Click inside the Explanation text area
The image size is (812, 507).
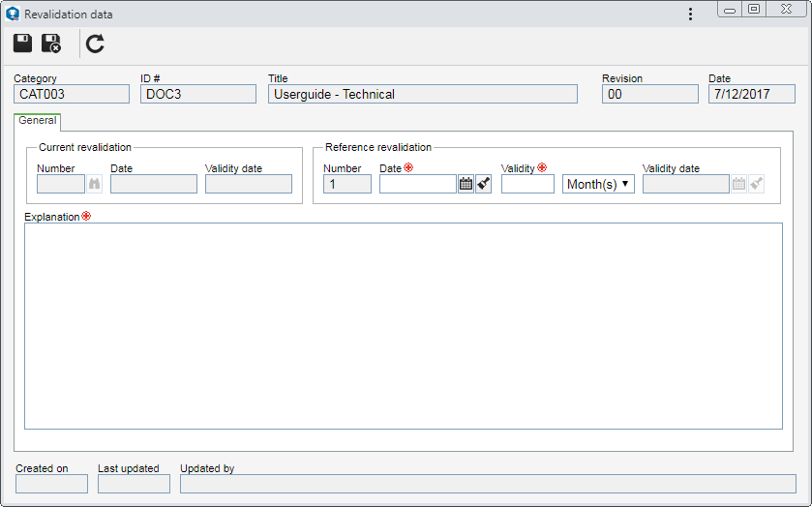click(404, 326)
